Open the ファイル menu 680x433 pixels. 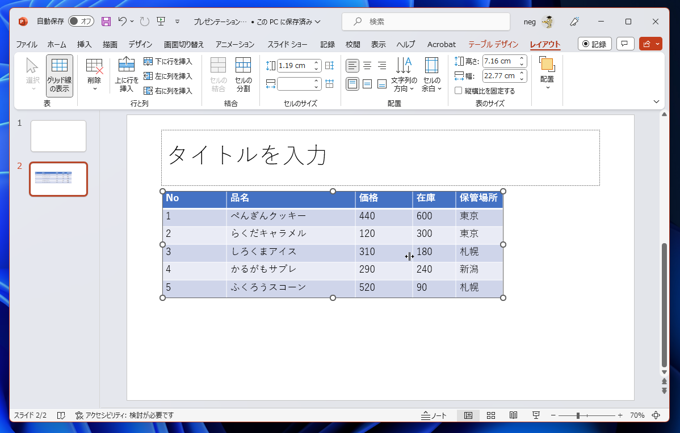[26, 44]
